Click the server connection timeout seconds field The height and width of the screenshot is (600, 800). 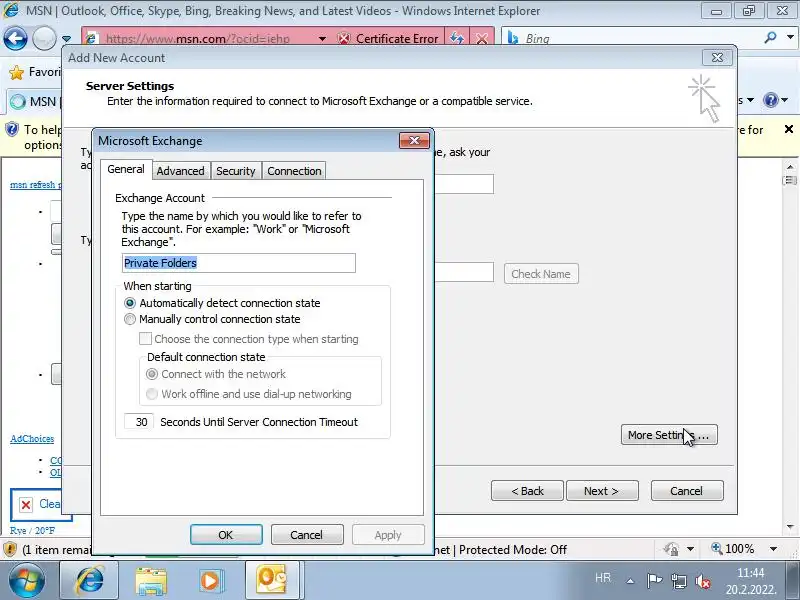139,422
